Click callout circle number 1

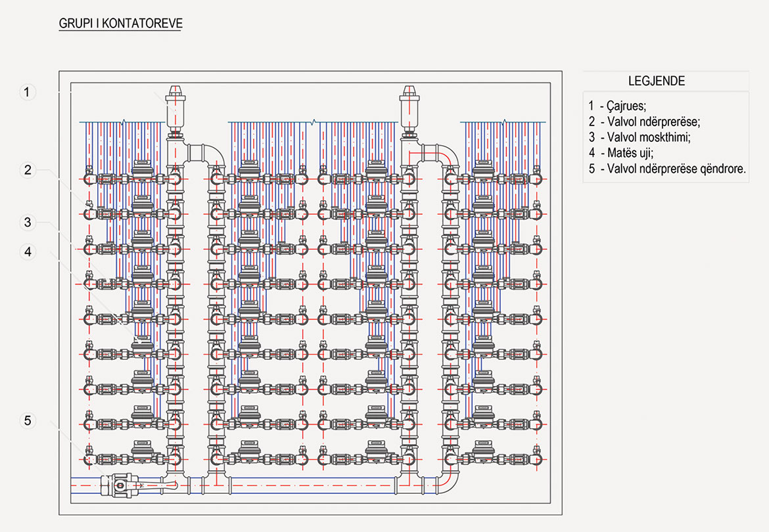tap(27, 92)
